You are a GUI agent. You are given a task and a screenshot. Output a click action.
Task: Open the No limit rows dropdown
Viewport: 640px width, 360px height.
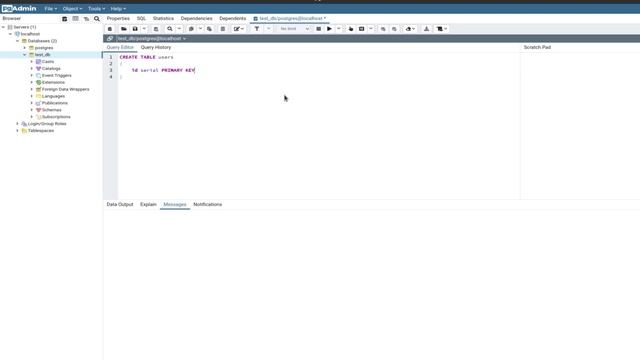click(x=294, y=29)
